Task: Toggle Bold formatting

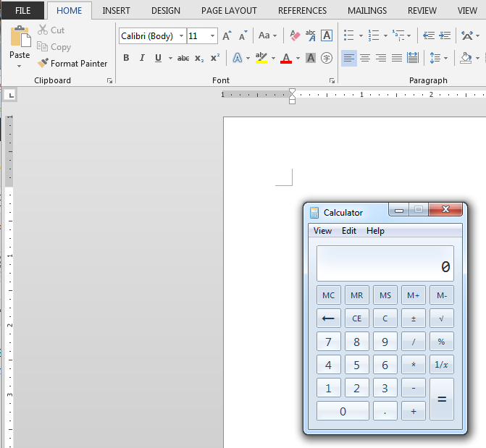Action: [x=126, y=58]
